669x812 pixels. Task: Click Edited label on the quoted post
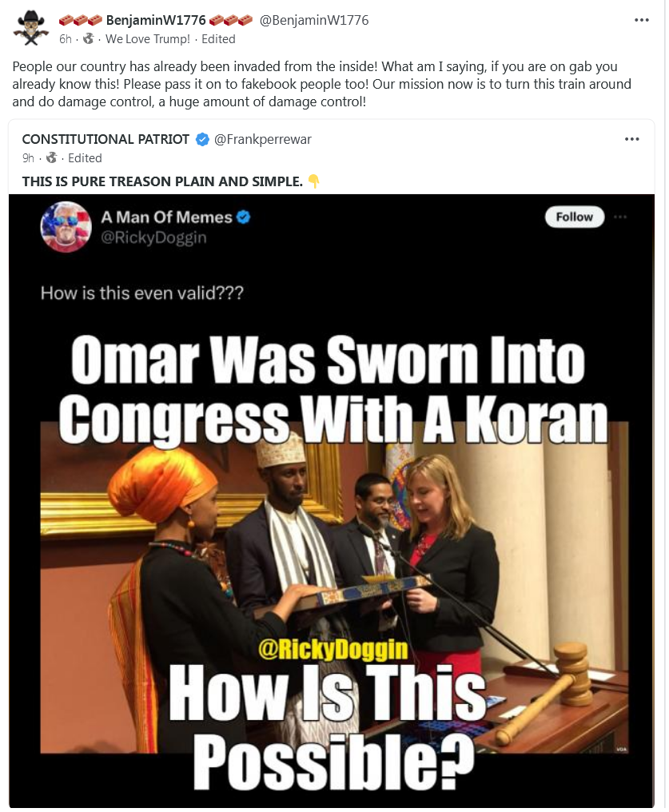pyautogui.click(x=85, y=158)
